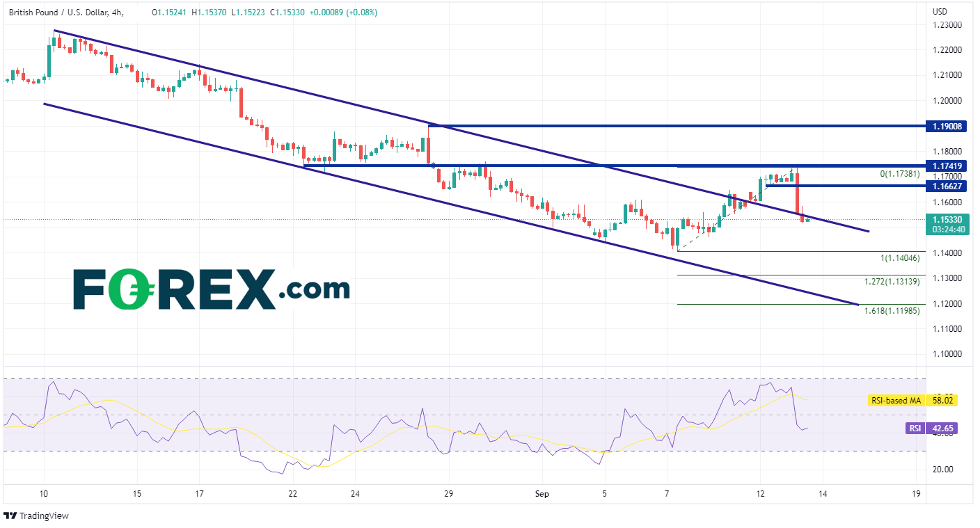Click the USD currency label on price axis

click(940, 11)
